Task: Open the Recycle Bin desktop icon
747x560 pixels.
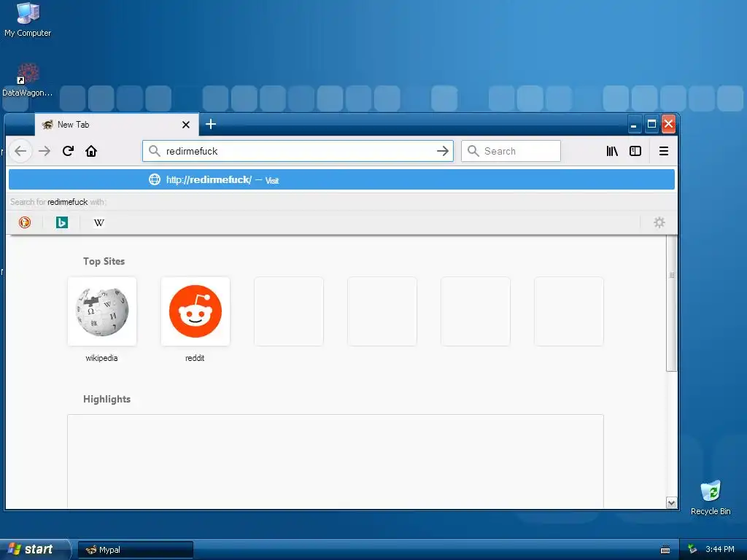Action: coord(711,497)
